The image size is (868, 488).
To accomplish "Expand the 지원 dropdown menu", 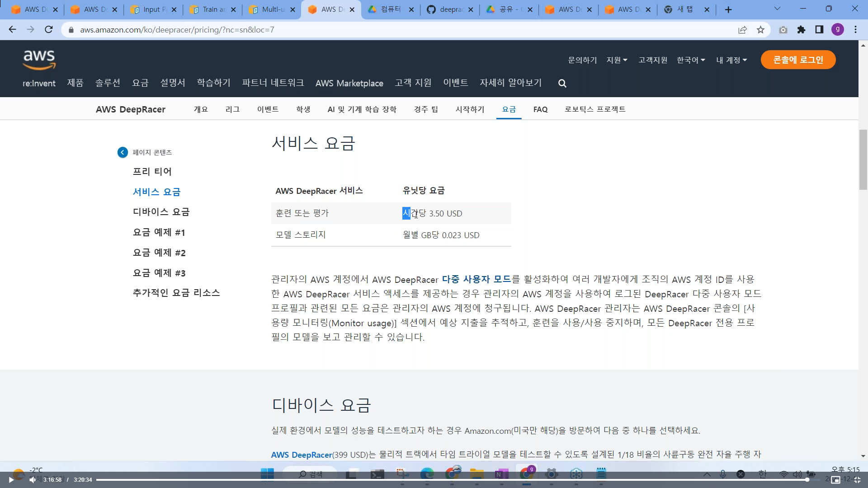I will click(x=617, y=60).
